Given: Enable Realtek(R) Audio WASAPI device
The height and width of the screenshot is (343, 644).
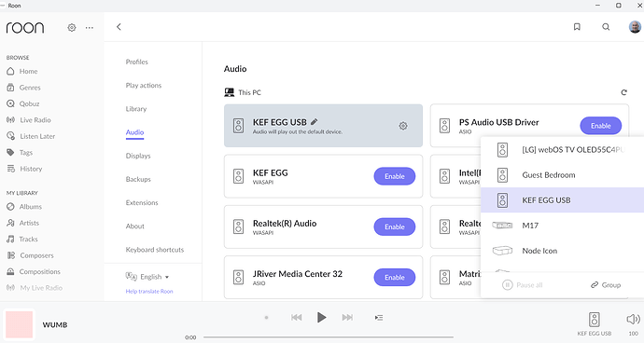Looking at the screenshot, I should pos(394,226).
